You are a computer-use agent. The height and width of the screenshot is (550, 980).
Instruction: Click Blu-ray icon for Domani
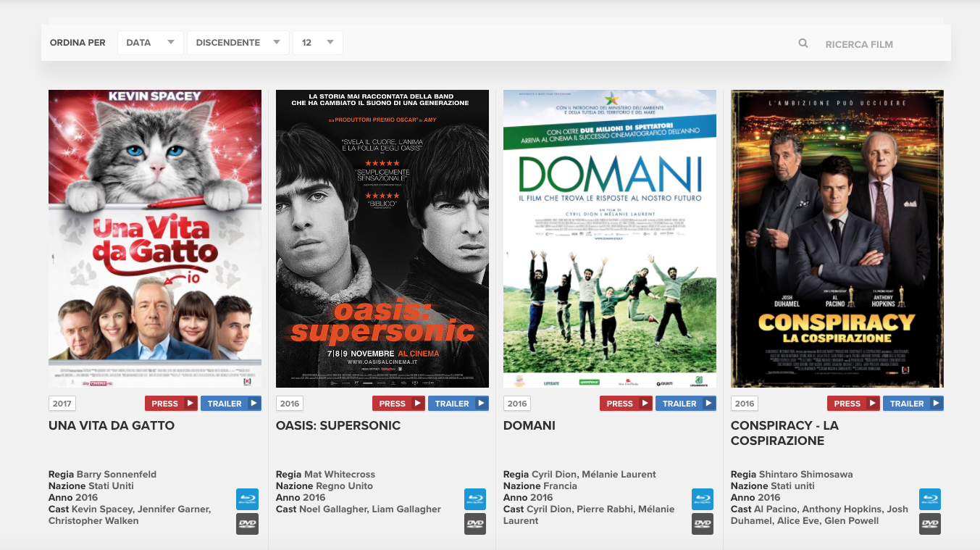click(703, 499)
